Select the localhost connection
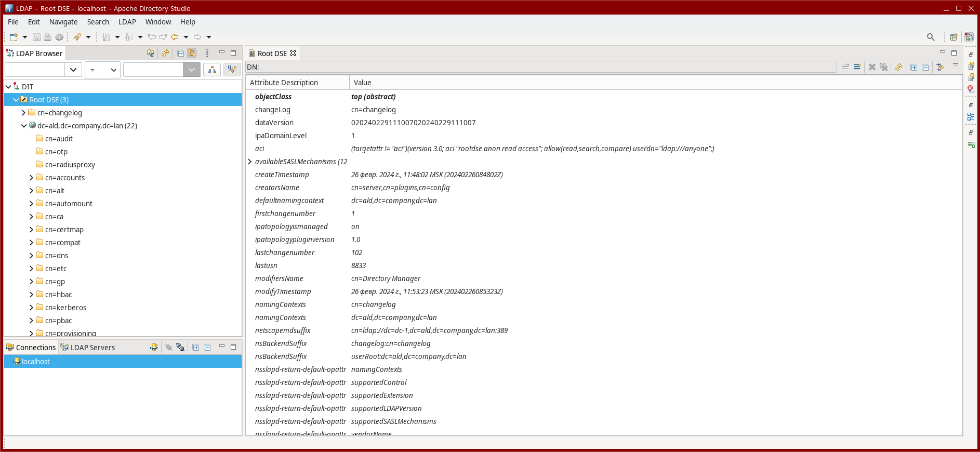This screenshot has height=452, width=980. tap(123, 362)
